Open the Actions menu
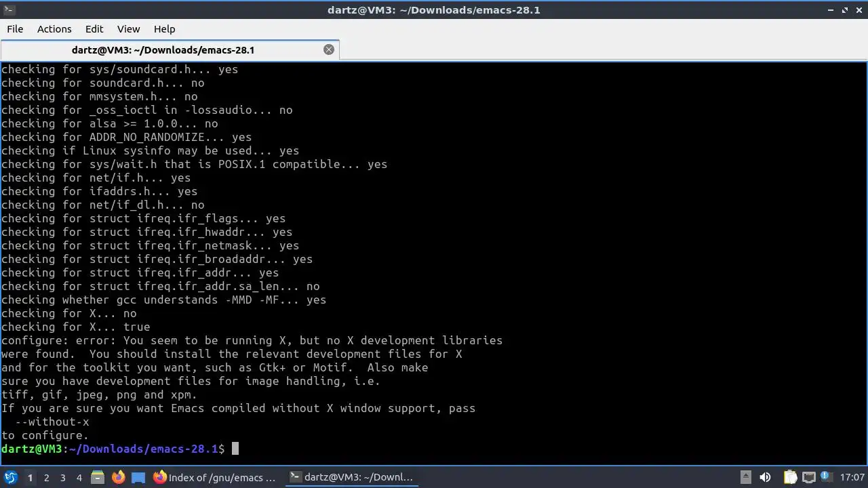This screenshot has width=868, height=488. click(54, 29)
